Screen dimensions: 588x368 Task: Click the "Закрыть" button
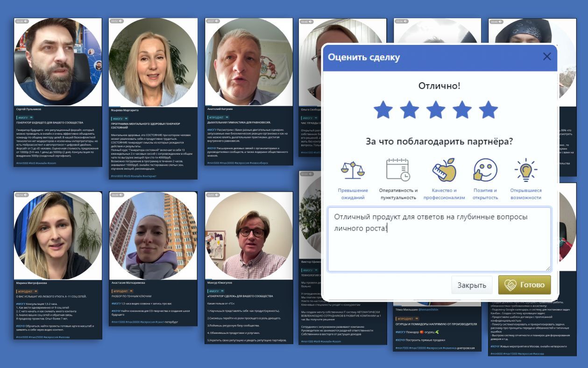[x=472, y=285]
